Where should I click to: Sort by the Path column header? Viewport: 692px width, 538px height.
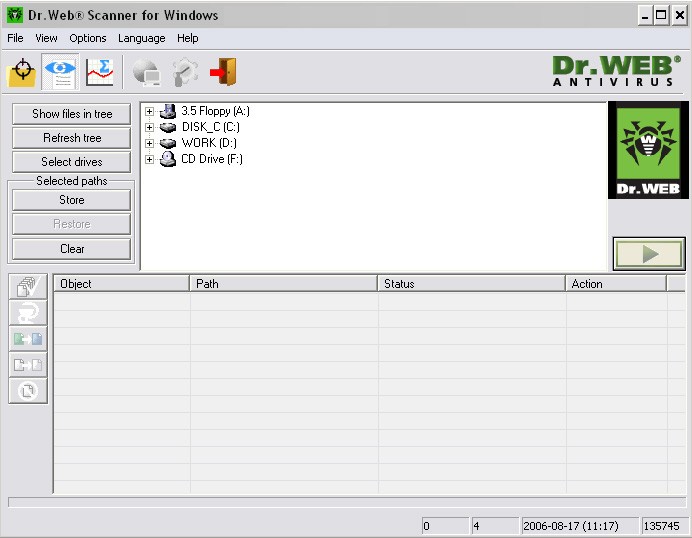coord(283,284)
